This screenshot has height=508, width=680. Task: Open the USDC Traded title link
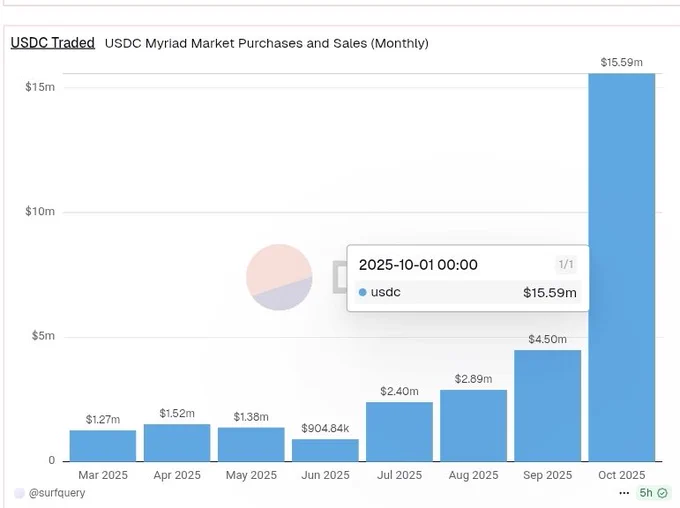[52, 43]
